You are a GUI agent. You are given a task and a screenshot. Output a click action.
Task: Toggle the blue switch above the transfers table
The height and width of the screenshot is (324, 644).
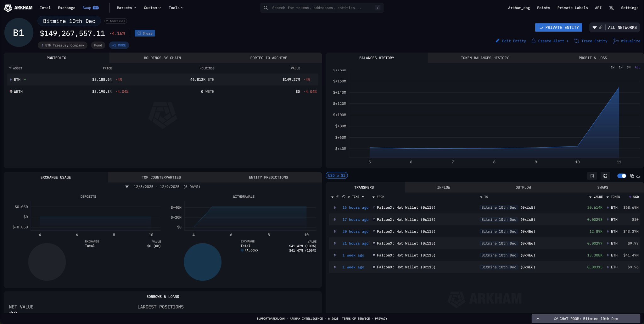click(x=621, y=176)
